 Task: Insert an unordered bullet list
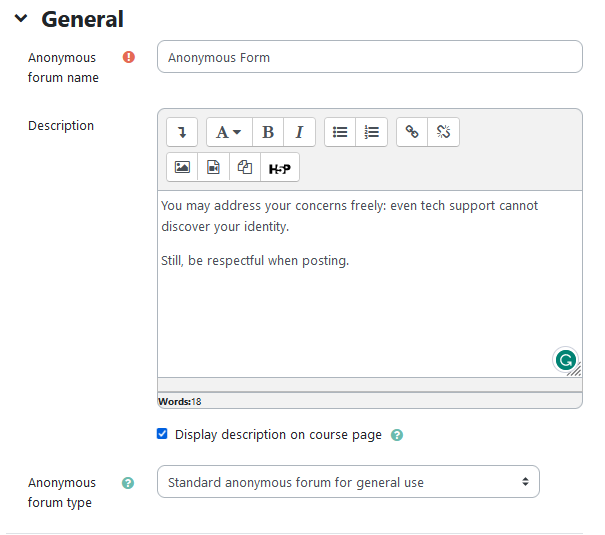pyautogui.click(x=340, y=132)
